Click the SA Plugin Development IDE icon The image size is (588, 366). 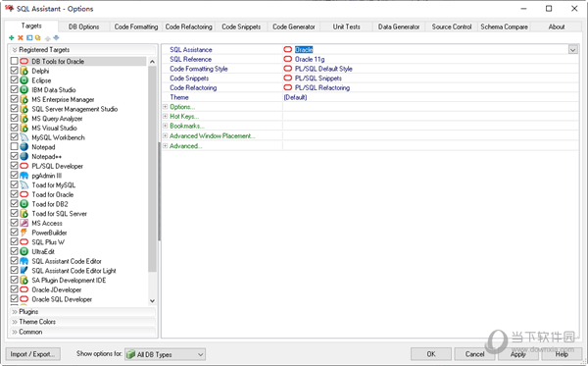[x=24, y=280]
